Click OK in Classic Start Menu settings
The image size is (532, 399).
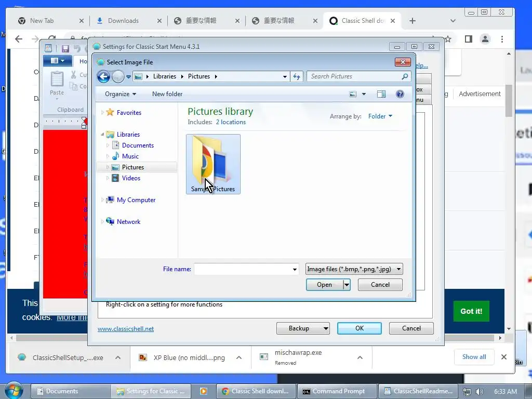pyautogui.click(x=360, y=328)
